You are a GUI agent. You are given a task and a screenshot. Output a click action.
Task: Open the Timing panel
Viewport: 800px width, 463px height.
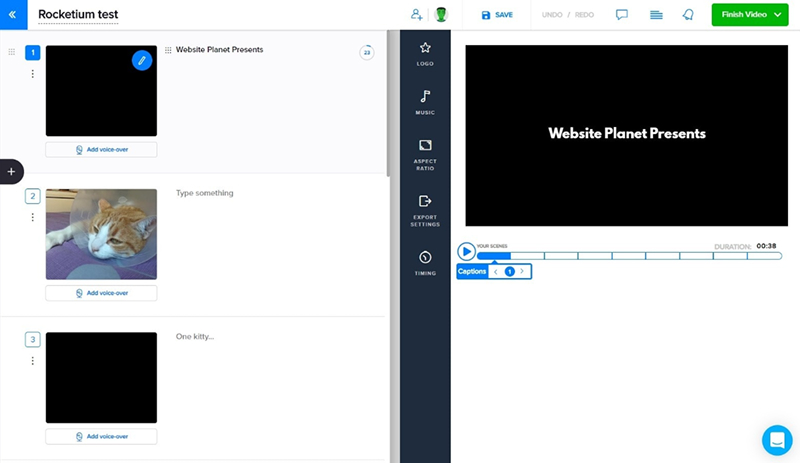tap(425, 263)
